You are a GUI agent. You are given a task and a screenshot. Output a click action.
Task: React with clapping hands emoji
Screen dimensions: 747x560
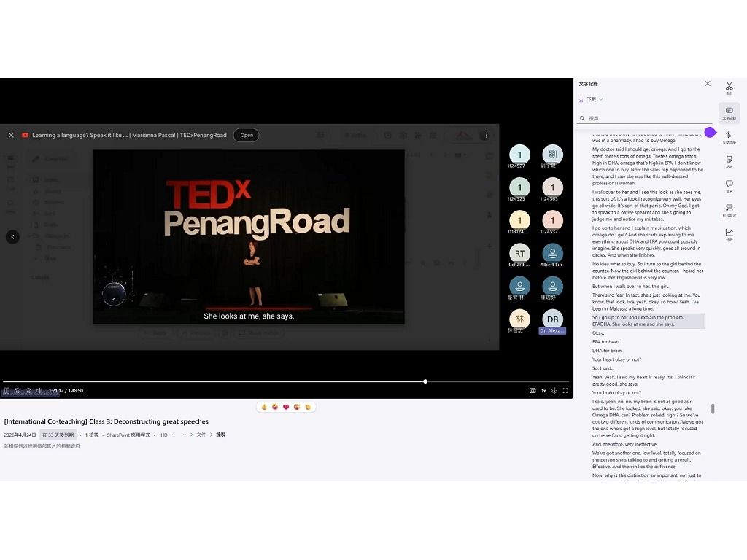click(x=308, y=407)
